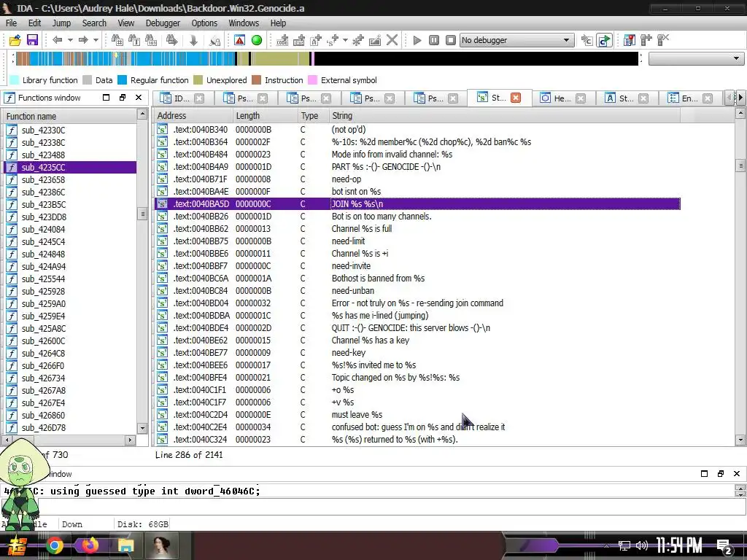Screen dimensions: 747x560
Task: Switch to the ID... disassembly view tab
Action: click(182, 98)
